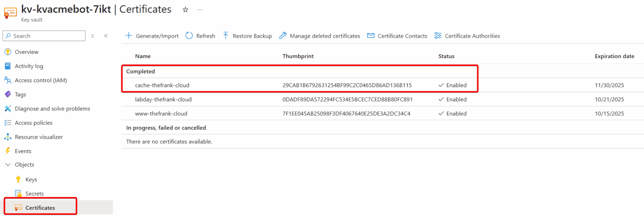
Task: Click the envelope Certificate Contacts icon
Action: [371, 36]
